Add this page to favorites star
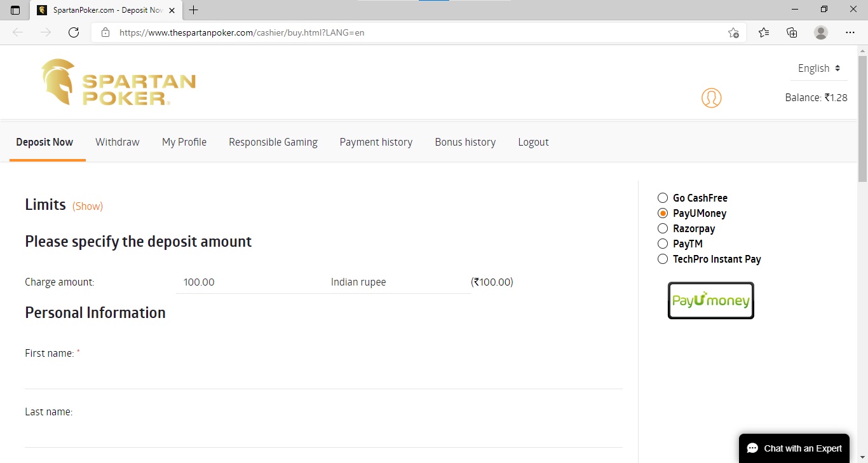The image size is (868, 463). (733, 32)
